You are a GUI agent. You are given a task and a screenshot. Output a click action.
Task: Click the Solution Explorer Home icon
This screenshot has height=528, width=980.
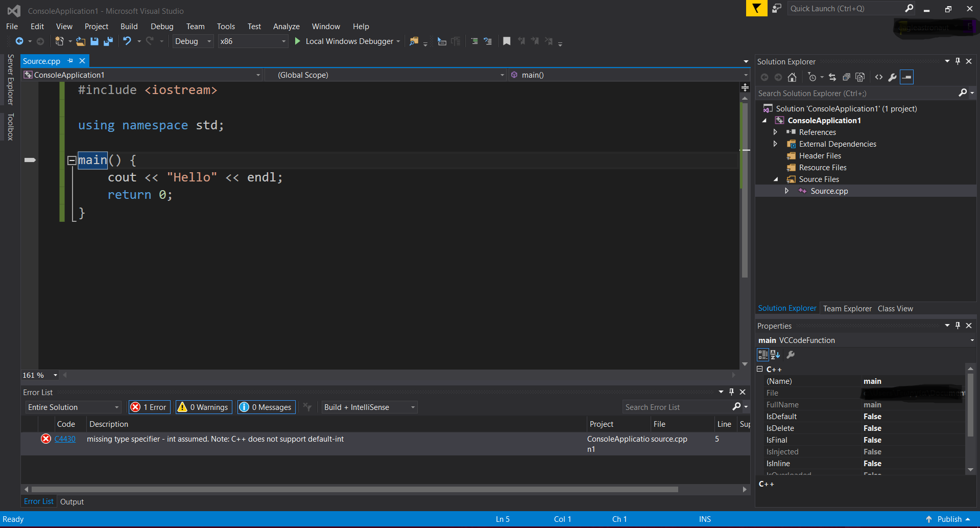click(792, 77)
